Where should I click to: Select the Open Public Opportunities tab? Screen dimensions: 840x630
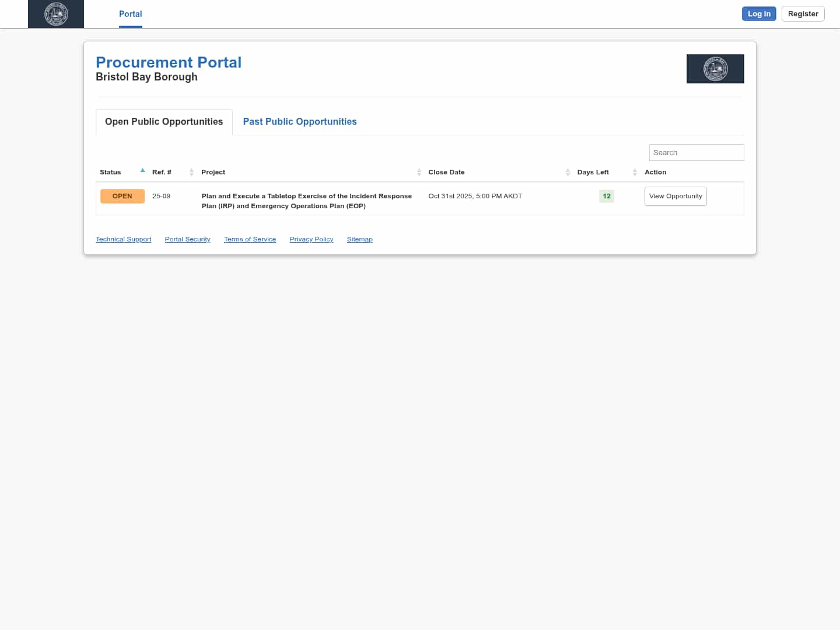click(x=164, y=121)
